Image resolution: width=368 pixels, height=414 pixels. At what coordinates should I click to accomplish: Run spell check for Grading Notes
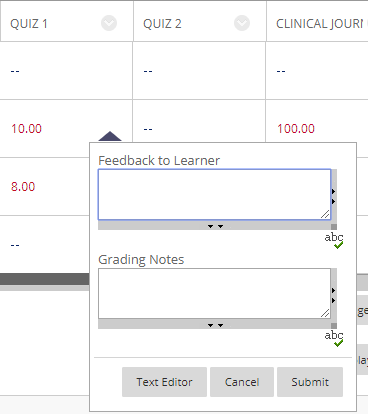coord(334,339)
